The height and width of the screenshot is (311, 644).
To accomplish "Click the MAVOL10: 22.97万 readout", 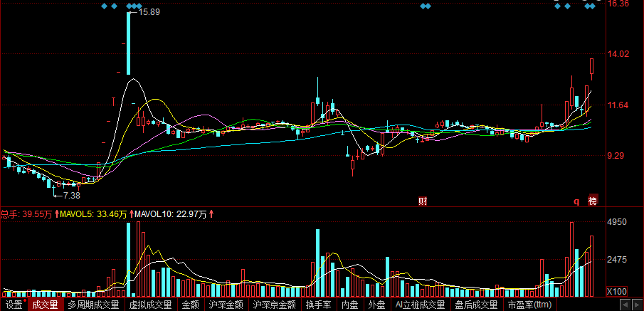I will click(171, 214).
